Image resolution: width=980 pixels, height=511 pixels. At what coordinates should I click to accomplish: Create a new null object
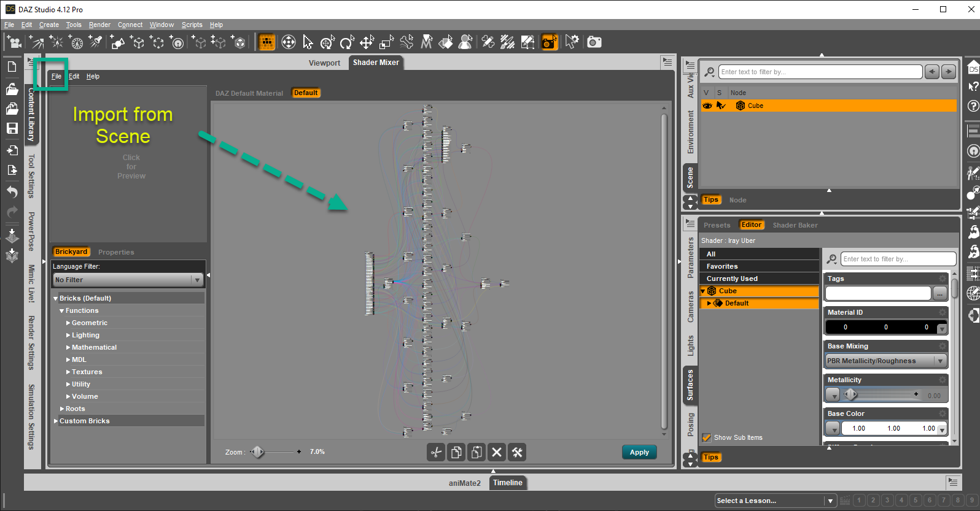(x=137, y=42)
